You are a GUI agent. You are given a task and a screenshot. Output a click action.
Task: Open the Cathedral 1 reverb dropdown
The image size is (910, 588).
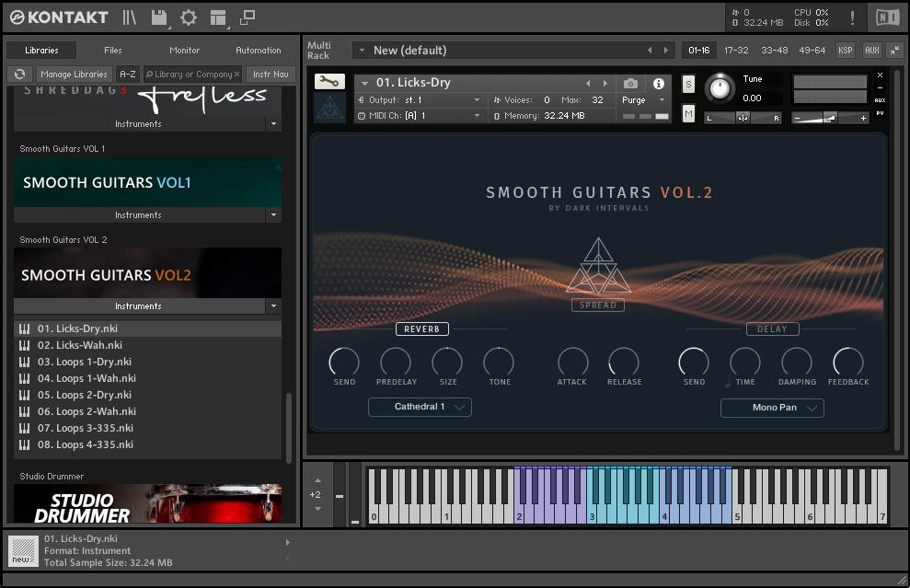coord(420,407)
